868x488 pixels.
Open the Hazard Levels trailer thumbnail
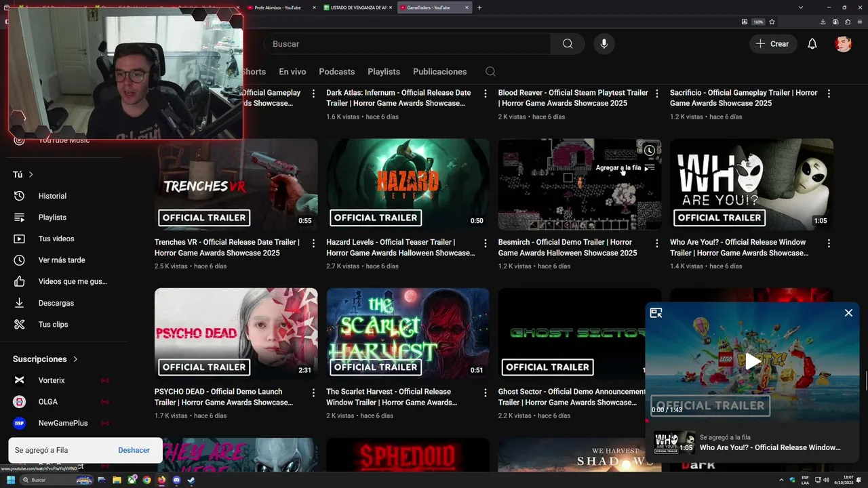click(408, 184)
